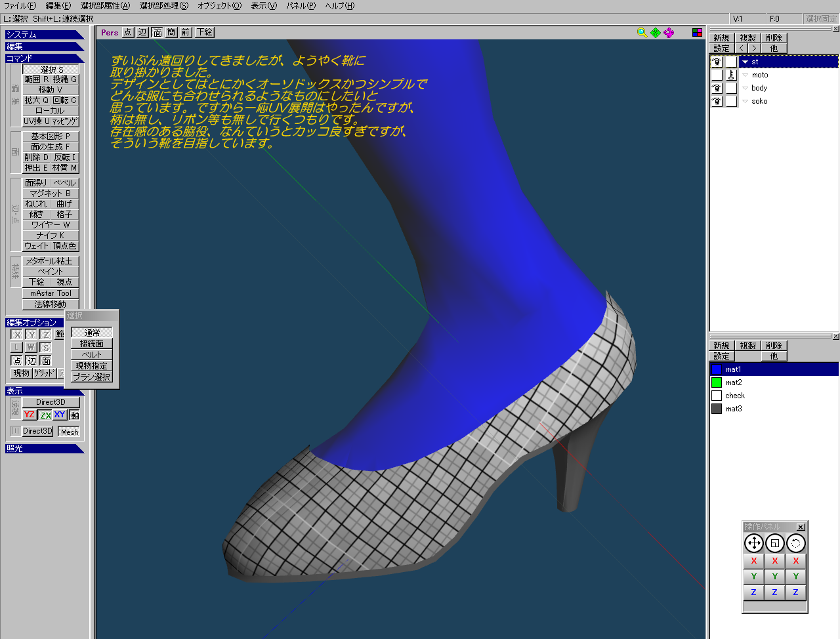
Task: Open the オブジェクト(O) menu
Action: [x=219, y=6]
